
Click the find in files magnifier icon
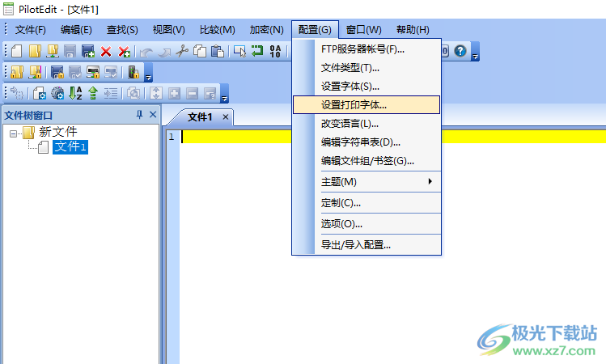pos(133,93)
